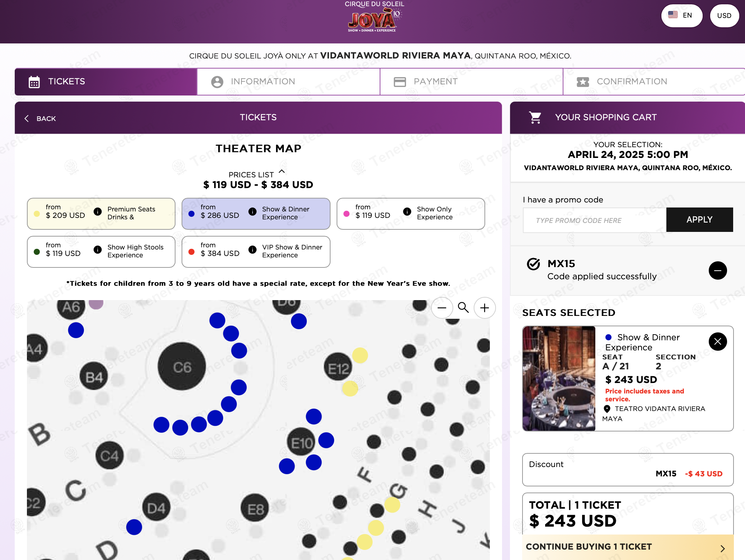
Task: Open the USD currency selector
Action: (x=724, y=16)
